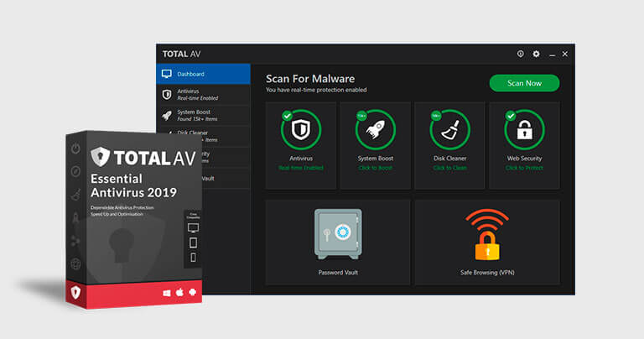
Task: Click the Click to Protect link
Action: pos(524,168)
